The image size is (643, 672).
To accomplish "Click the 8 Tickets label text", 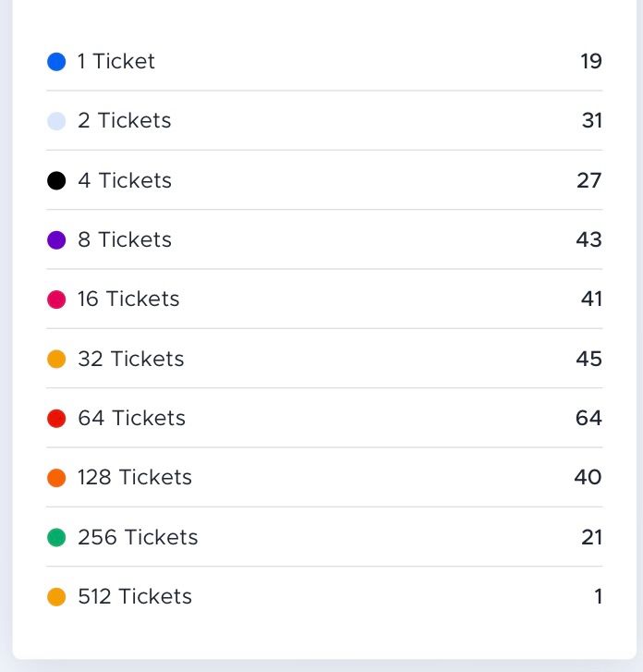I will point(125,240).
